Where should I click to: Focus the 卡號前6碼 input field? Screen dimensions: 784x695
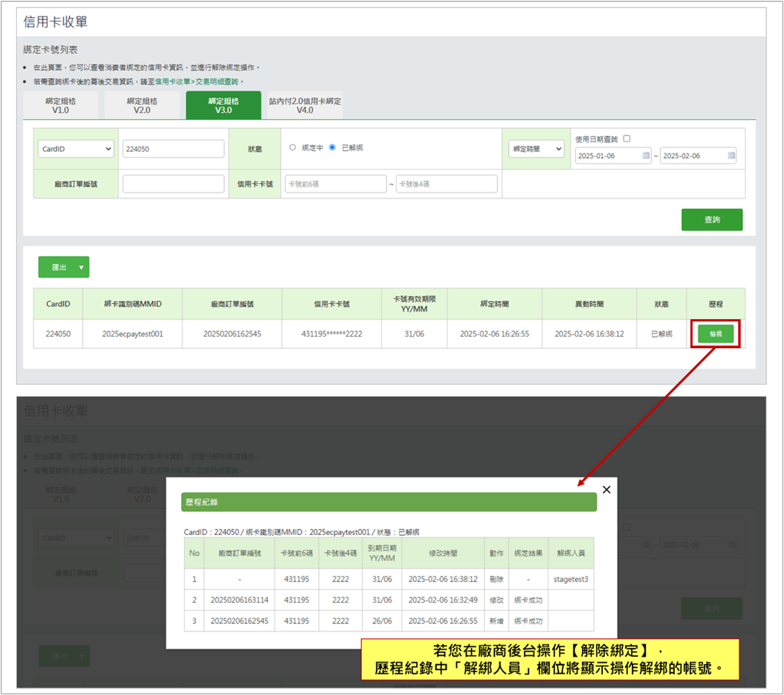pyautogui.click(x=335, y=184)
